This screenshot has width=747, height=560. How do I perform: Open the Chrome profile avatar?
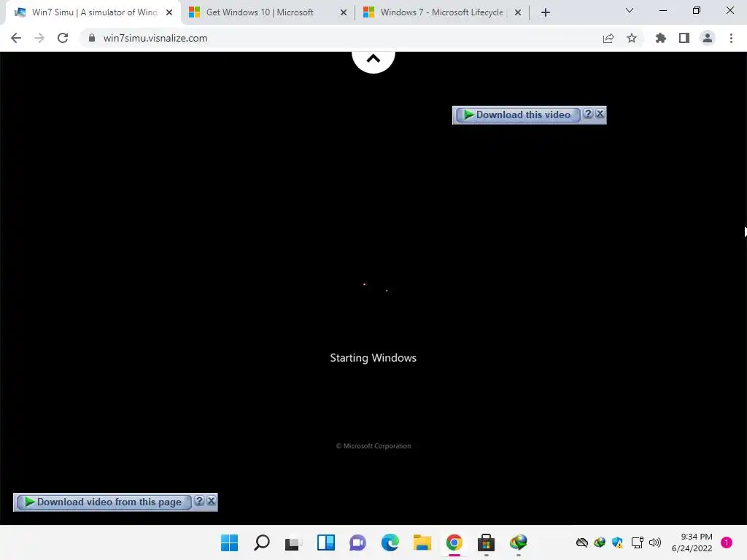tap(708, 38)
